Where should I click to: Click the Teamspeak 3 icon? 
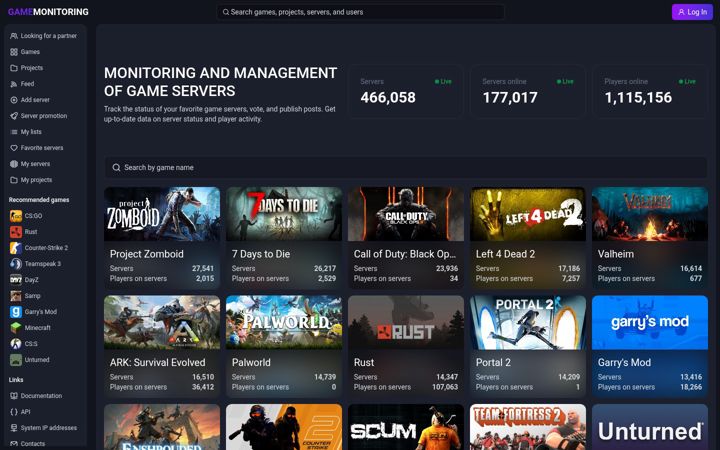(16, 264)
